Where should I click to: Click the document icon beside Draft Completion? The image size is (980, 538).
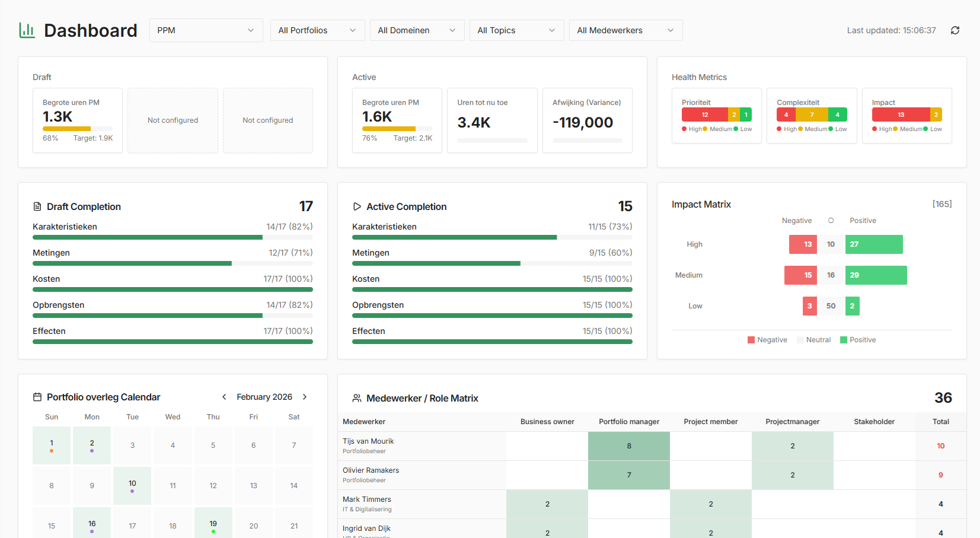[37, 206]
